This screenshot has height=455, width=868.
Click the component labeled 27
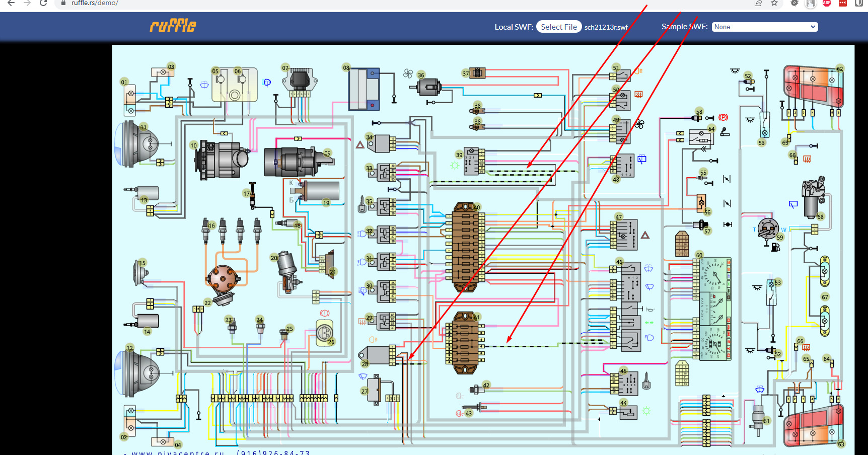click(x=374, y=390)
